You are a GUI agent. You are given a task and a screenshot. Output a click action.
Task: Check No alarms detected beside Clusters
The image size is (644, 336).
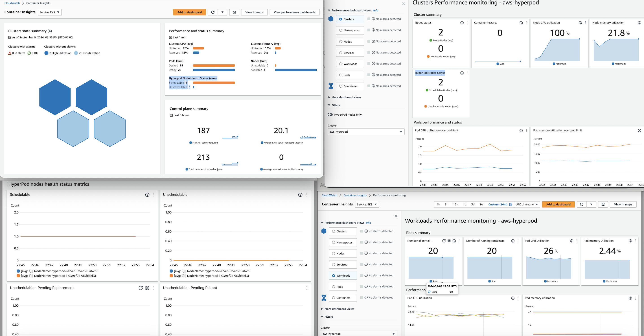click(369, 19)
